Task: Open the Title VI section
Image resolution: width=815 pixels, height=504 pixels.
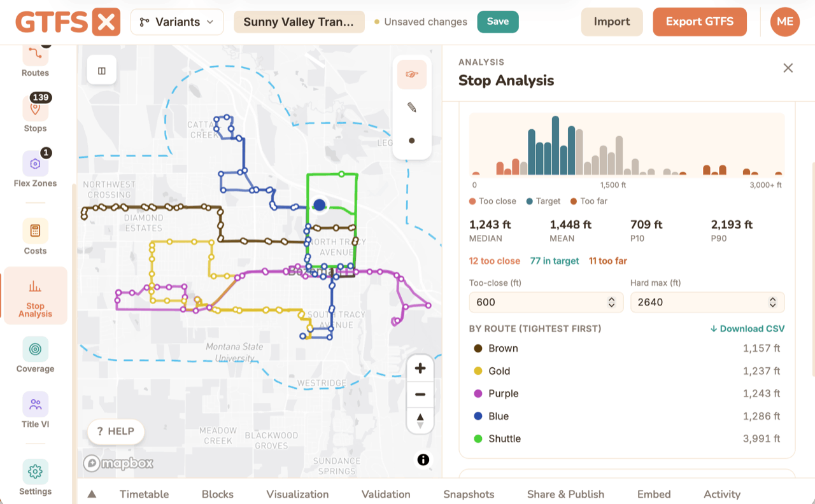Action: pyautogui.click(x=35, y=404)
